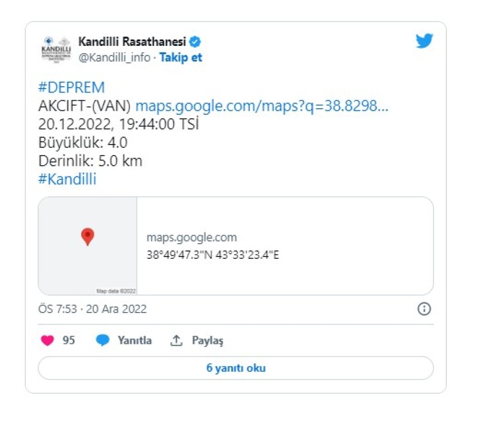Open the tweet info circle icon
The width and height of the screenshot is (504, 424).
click(x=424, y=309)
